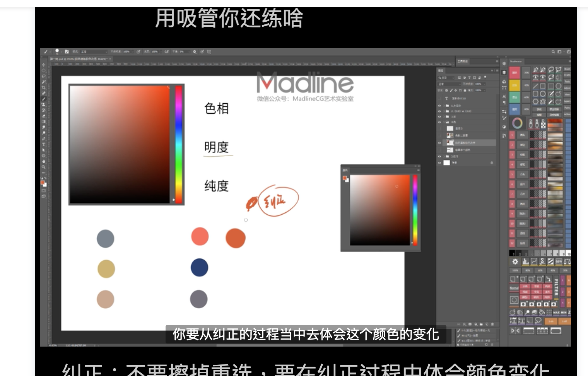Click layer effects fx button

[x=465, y=324]
